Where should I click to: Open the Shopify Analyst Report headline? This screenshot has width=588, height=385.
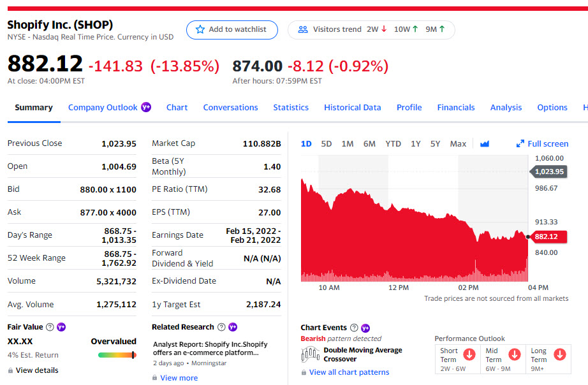[x=210, y=349]
